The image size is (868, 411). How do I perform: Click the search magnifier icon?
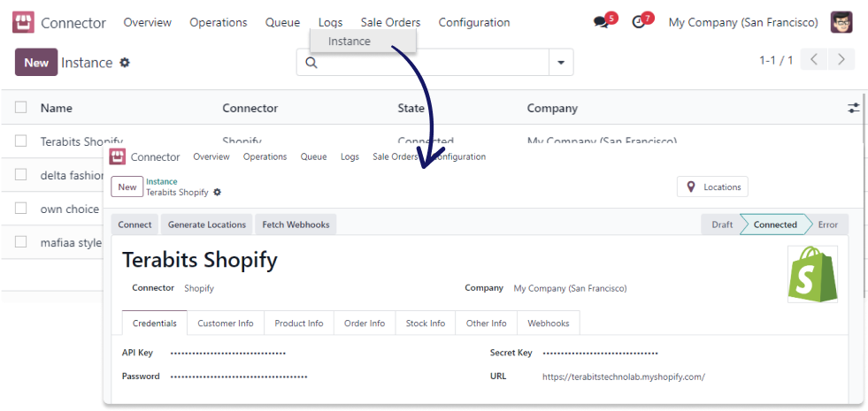[x=311, y=63]
